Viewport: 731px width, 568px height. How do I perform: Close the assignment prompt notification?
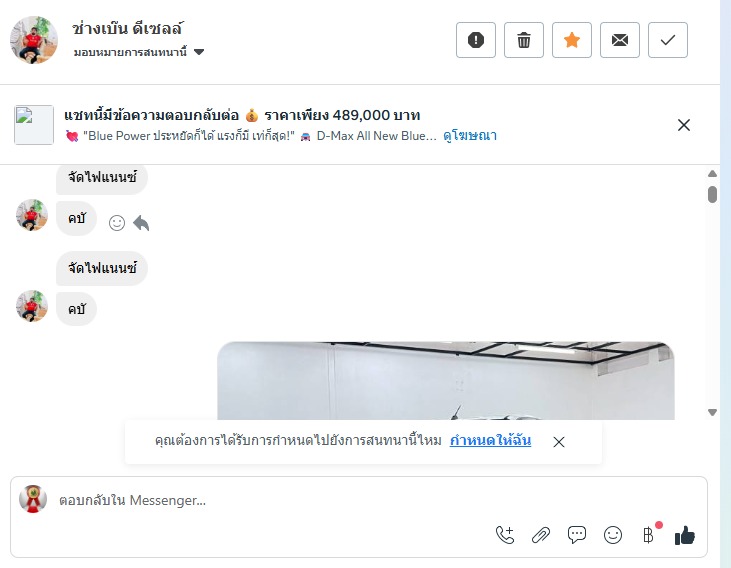[x=559, y=442]
